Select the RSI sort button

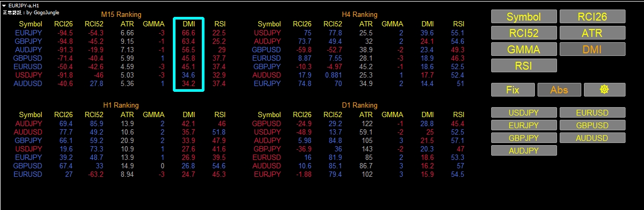pyautogui.click(x=523, y=66)
